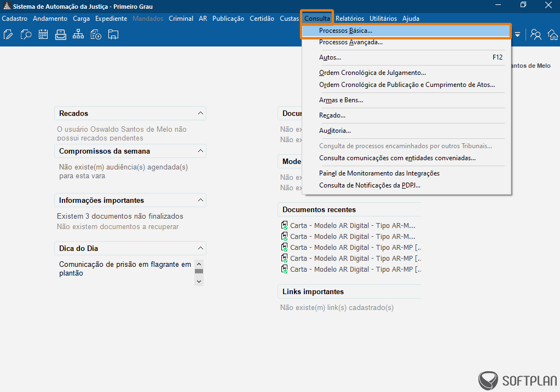Select Processos Avançada menu entry
The height and width of the screenshot is (392, 560).
pyautogui.click(x=406, y=42)
